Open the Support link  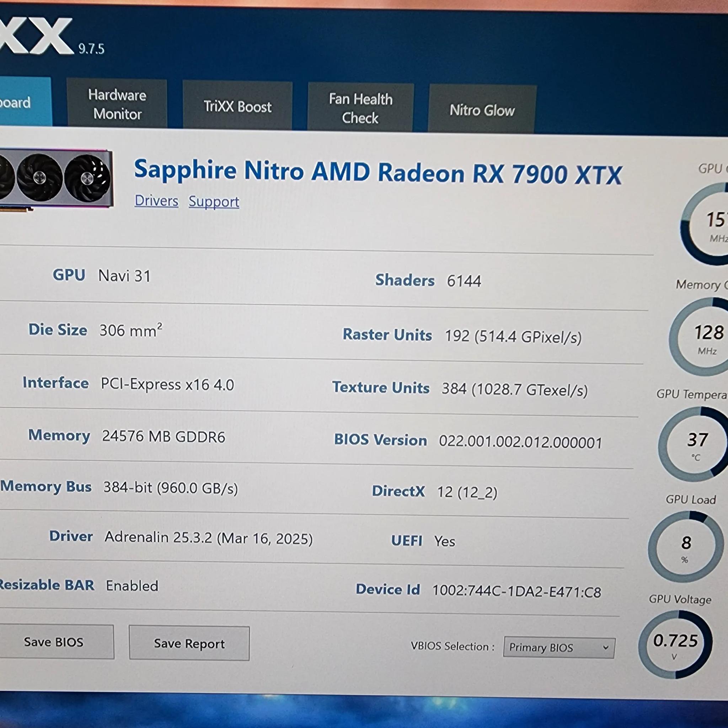[x=214, y=202]
